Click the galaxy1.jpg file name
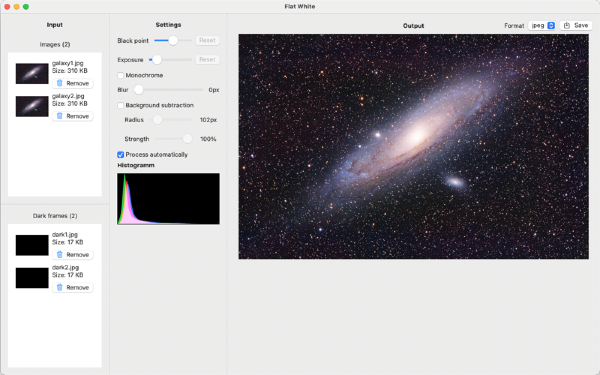Image resolution: width=600 pixels, height=375 pixels. point(68,63)
